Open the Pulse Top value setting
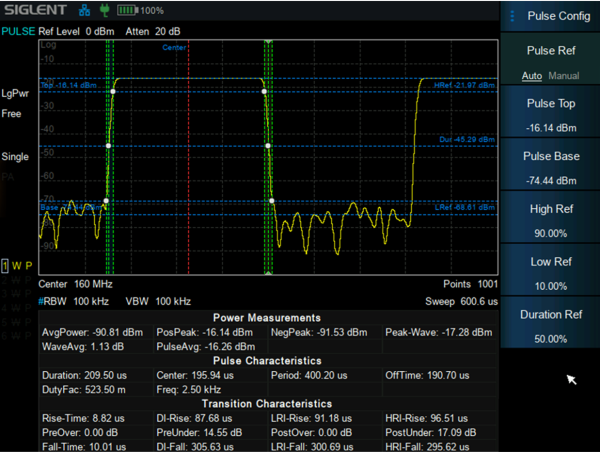The width and height of the screenshot is (600, 452). point(551,115)
